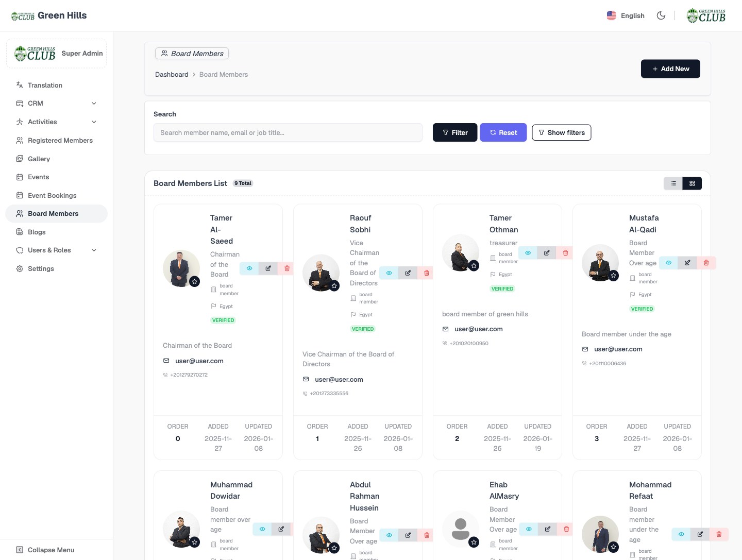Image resolution: width=742 pixels, height=560 pixels.
Task: Click the Show filters button
Action: [561, 133]
